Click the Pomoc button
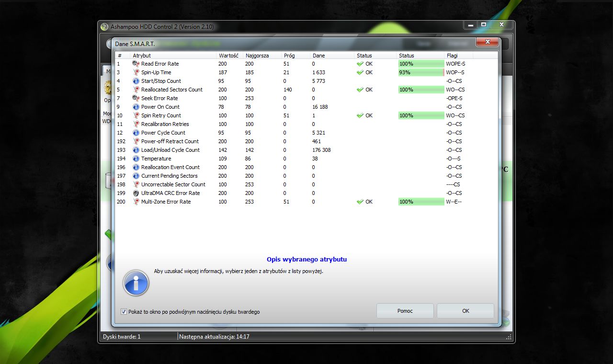 (405, 311)
